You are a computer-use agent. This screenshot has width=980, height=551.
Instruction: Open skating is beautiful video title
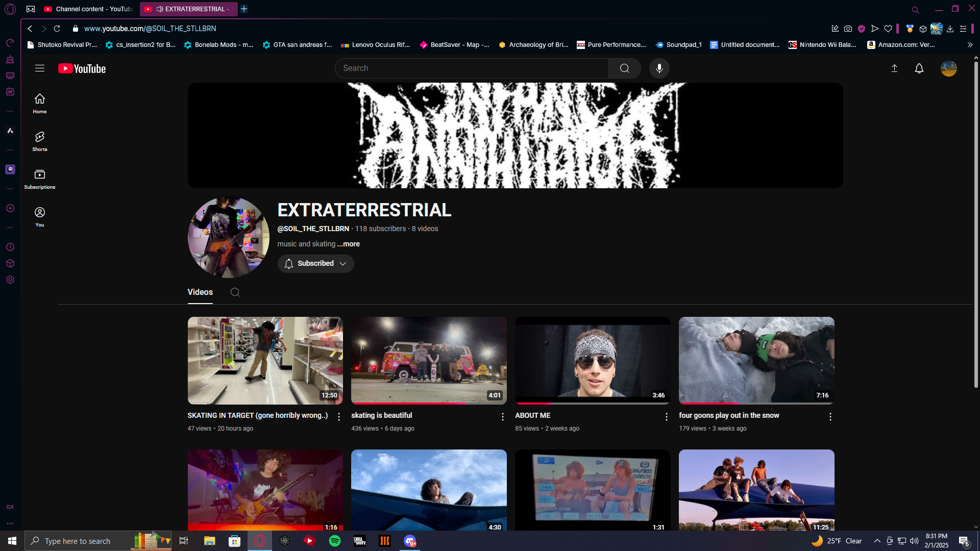click(381, 415)
